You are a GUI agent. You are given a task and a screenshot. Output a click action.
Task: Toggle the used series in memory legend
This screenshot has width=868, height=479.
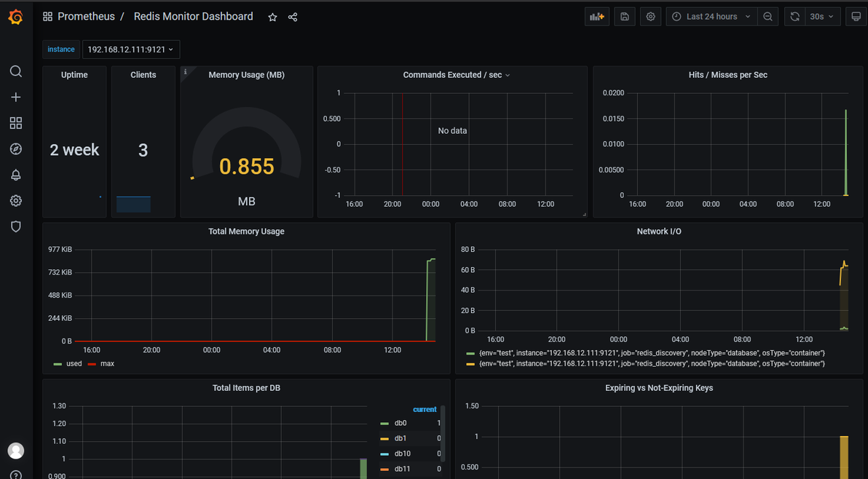click(x=68, y=363)
